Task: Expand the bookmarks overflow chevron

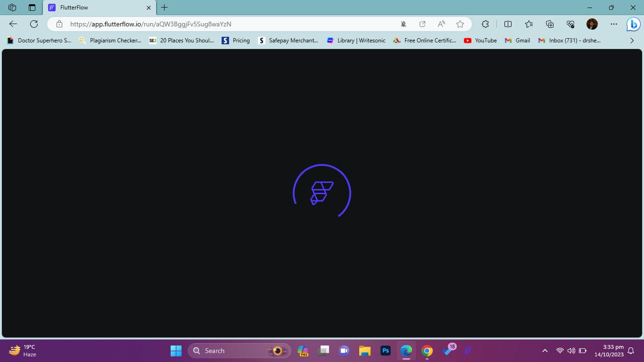Action: tap(632, 41)
